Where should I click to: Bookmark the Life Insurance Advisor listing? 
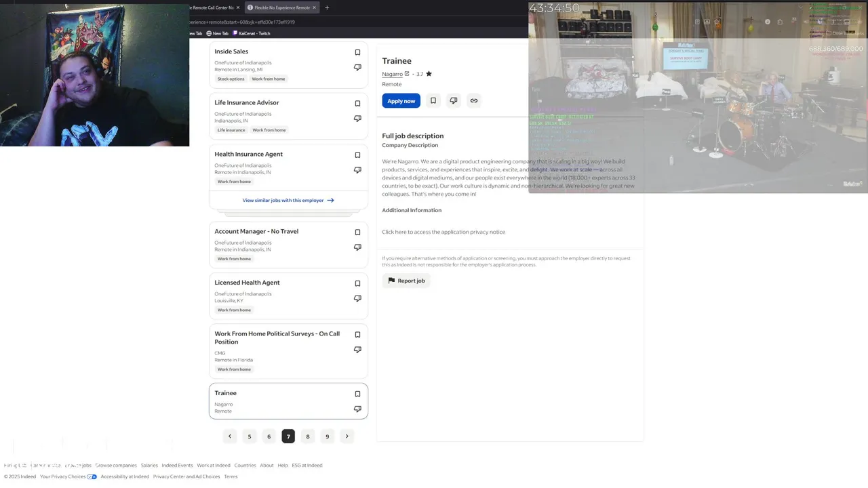tap(357, 104)
